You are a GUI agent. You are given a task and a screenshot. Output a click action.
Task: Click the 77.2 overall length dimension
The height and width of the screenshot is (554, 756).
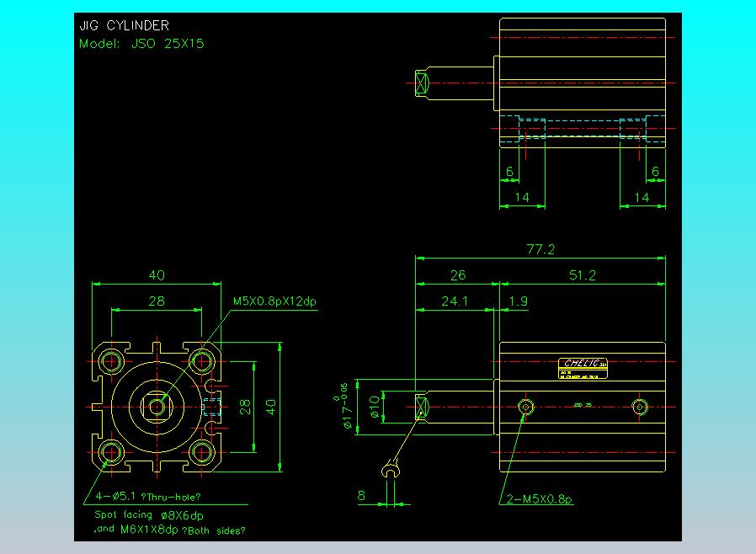[540, 249]
